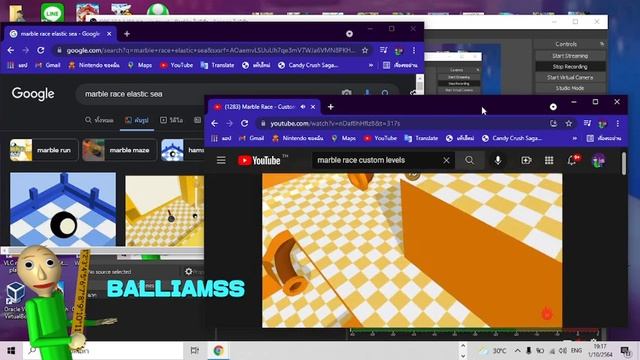Open reading list in YouTube window
Viewport: 640px width, 360px height.
tap(603, 138)
